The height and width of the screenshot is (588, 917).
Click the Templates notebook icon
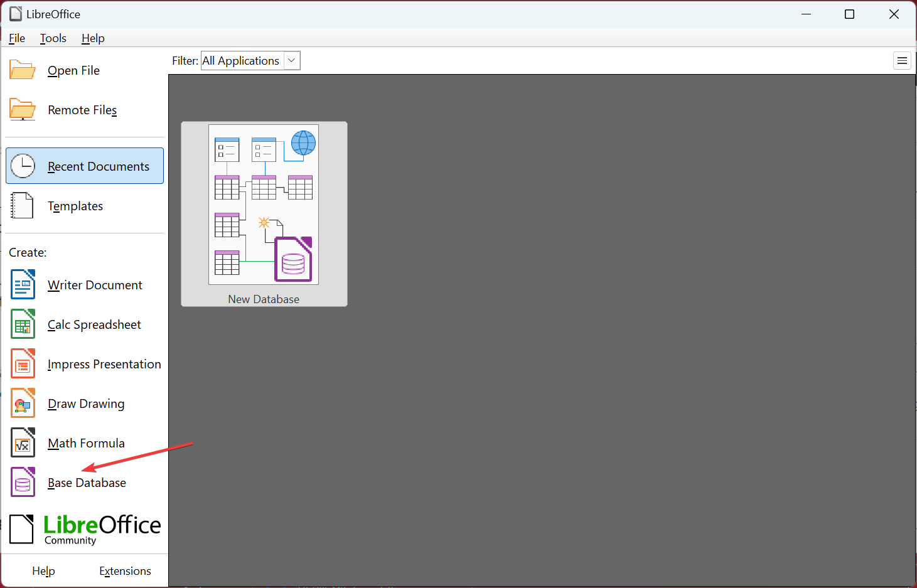pos(22,206)
